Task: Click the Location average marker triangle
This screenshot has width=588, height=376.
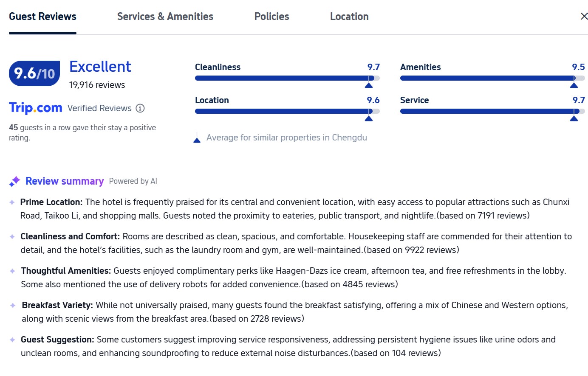Action: pos(369,118)
